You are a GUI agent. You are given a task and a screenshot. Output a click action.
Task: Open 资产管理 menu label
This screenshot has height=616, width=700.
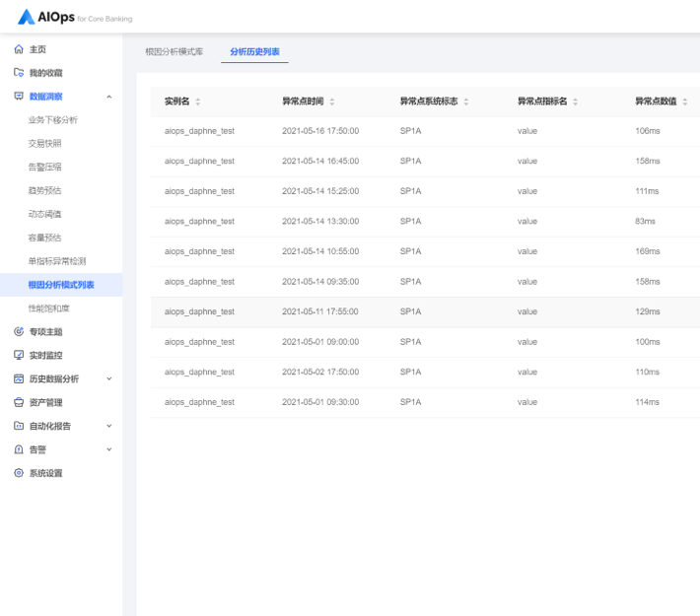(x=46, y=403)
